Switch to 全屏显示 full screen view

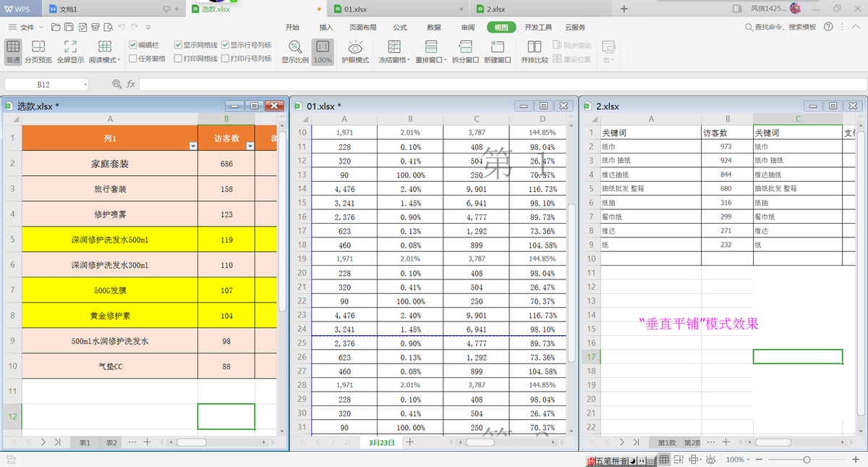click(x=70, y=51)
